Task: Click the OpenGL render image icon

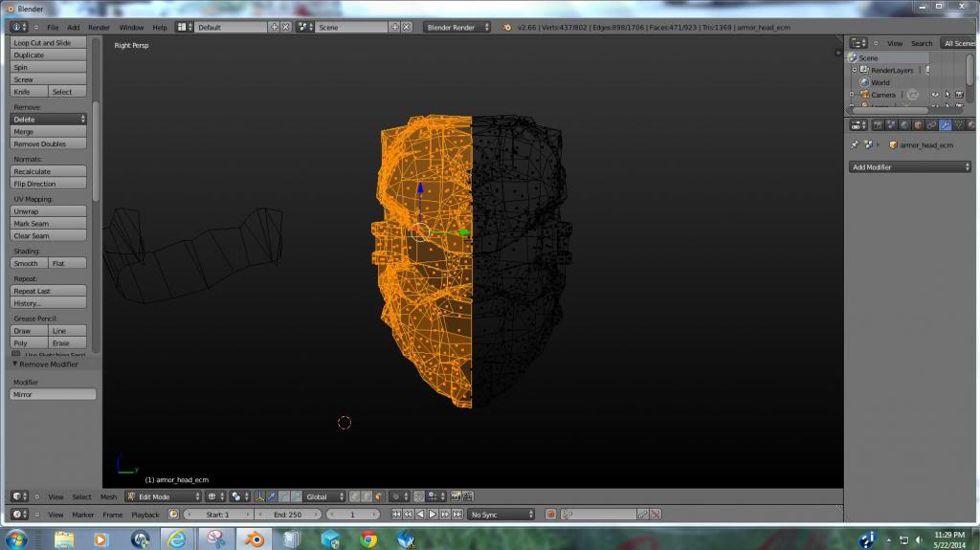Action: click(x=456, y=496)
